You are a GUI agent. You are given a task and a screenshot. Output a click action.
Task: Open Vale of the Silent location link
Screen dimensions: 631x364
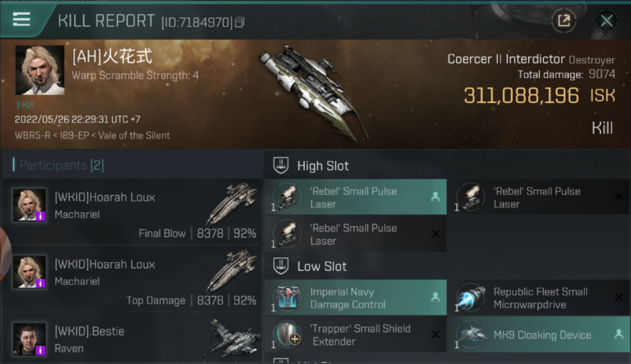point(134,135)
